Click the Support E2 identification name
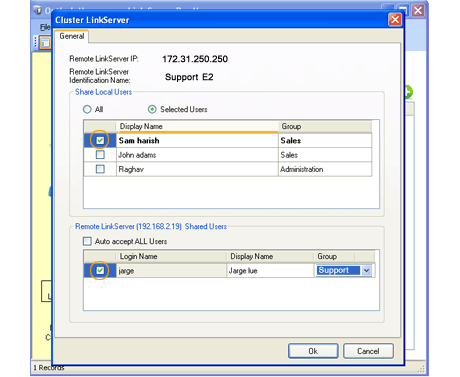Viewport: 460px width, 377px height. [x=189, y=77]
